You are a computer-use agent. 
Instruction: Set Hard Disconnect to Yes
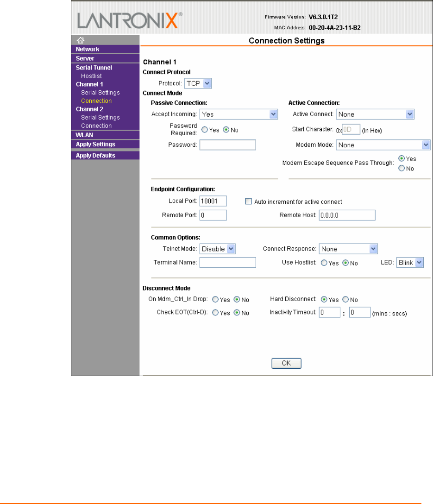pos(324,300)
